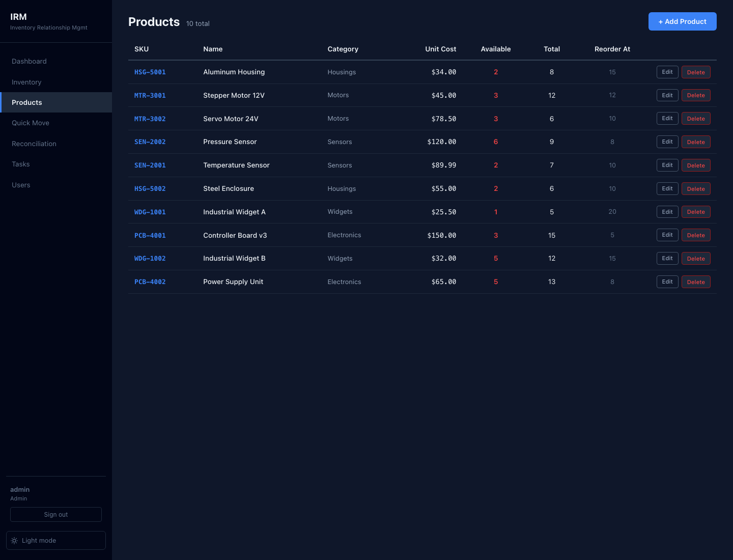Open SKU link HSG-5001
This screenshot has width=733, height=560.
click(150, 72)
